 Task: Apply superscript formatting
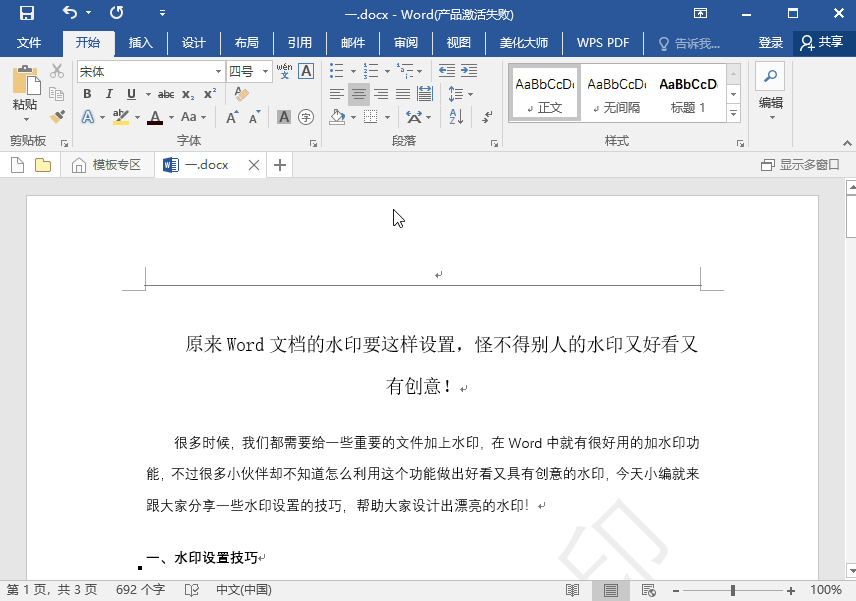(x=210, y=94)
